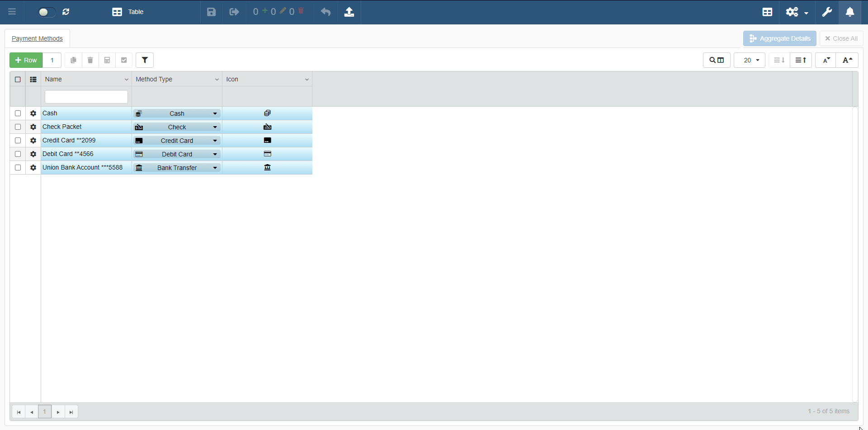This screenshot has height=430, width=868.
Task: Click the filter funnel icon
Action: [x=145, y=60]
